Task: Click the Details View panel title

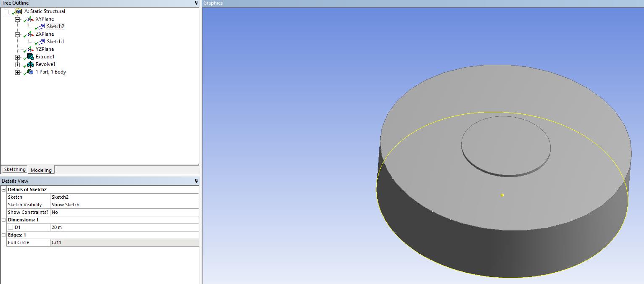Action: pyautogui.click(x=15, y=181)
